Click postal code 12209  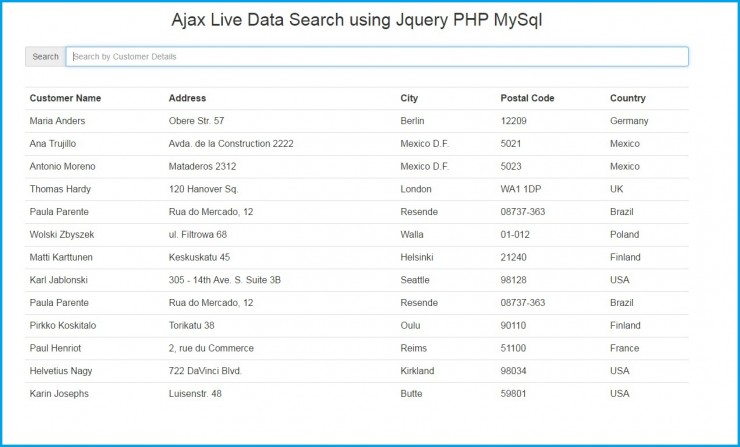(513, 121)
